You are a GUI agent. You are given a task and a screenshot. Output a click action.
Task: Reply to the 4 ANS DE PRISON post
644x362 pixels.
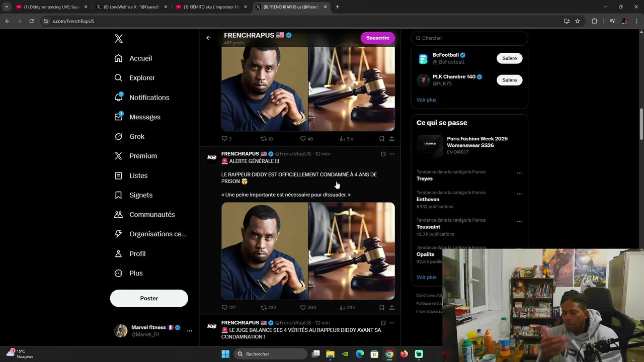228,307
